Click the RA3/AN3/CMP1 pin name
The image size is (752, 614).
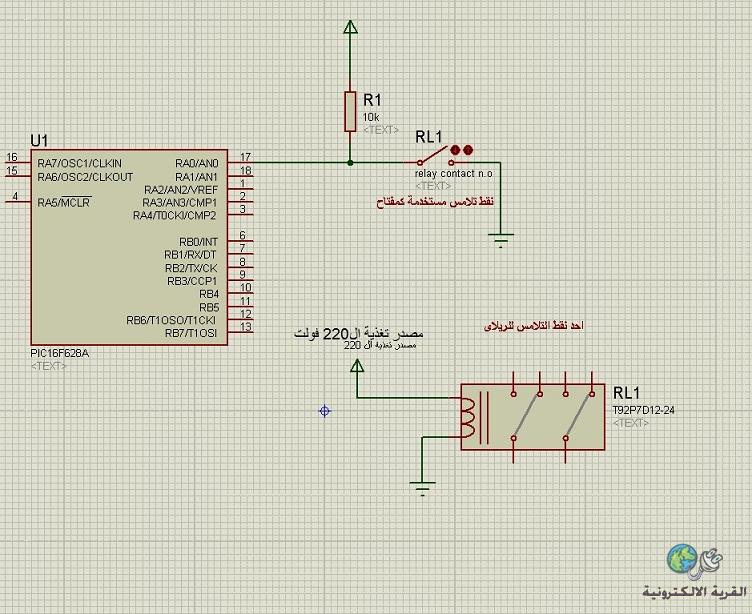tap(180, 202)
